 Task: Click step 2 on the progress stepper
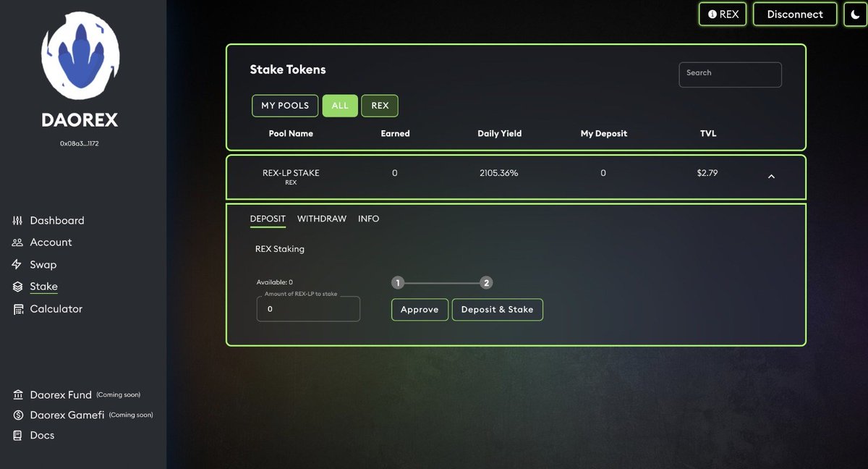coord(486,282)
